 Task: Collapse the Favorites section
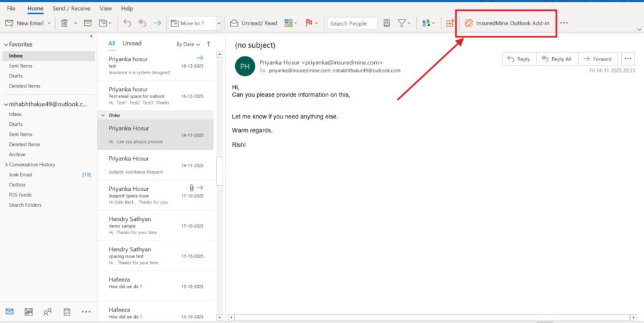click(x=6, y=45)
